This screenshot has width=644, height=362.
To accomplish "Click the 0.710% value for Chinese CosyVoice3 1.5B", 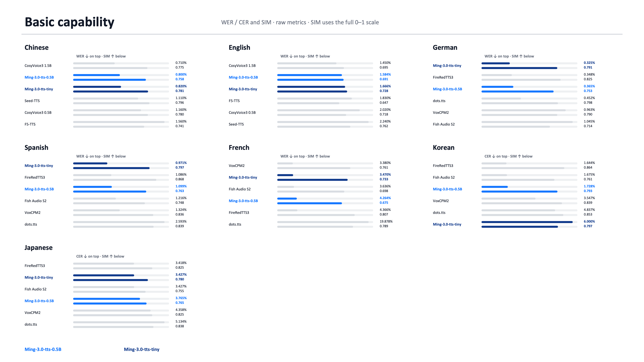I will 181,63.
